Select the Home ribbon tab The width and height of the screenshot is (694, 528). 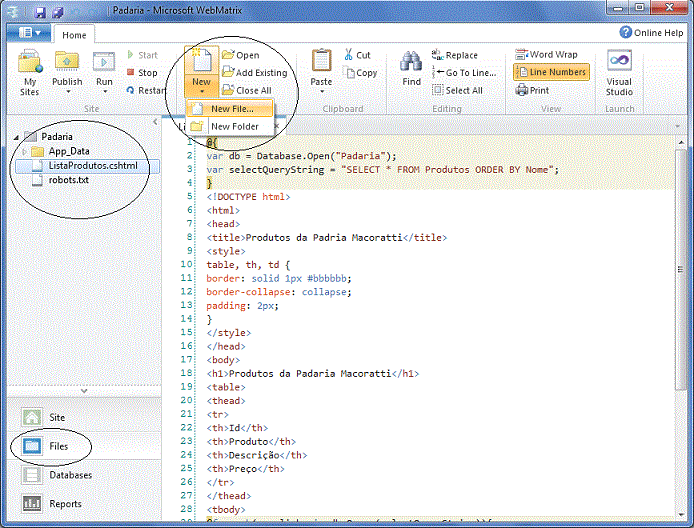[x=74, y=35]
